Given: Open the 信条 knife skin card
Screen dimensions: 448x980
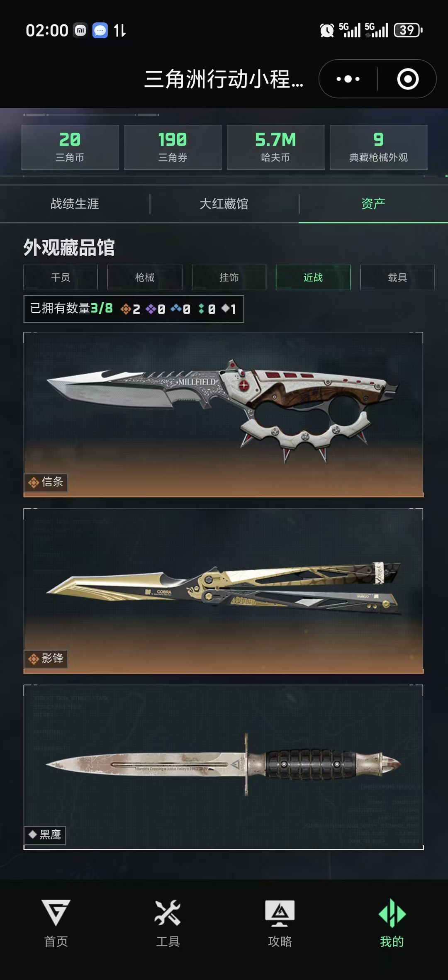Looking at the screenshot, I should 224,414.
